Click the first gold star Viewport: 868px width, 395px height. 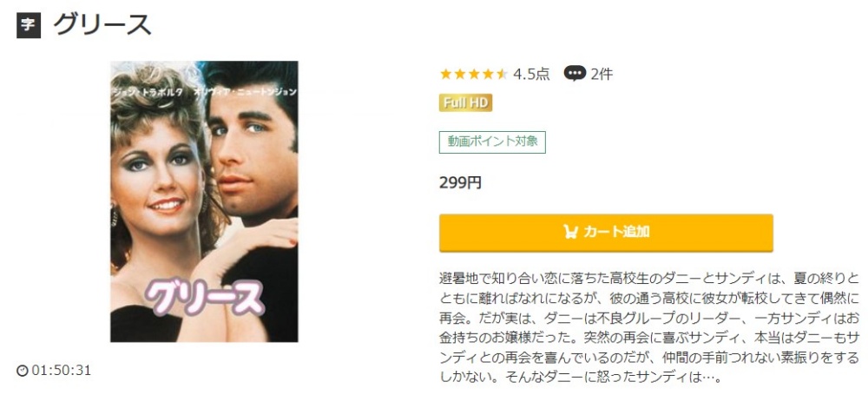coord(445,74)
